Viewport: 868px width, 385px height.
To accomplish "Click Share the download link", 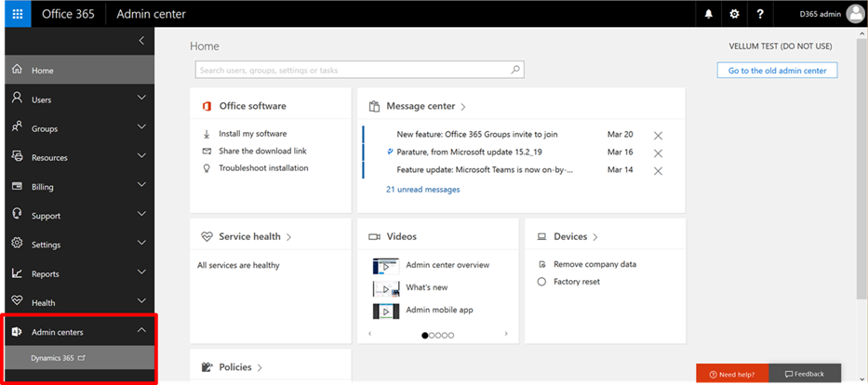I will pos(262,151).
